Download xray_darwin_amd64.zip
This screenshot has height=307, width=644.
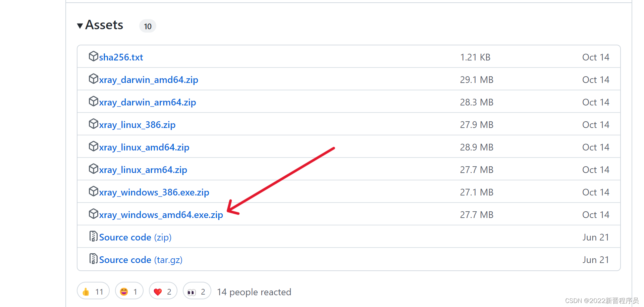(x=149, y=80)
